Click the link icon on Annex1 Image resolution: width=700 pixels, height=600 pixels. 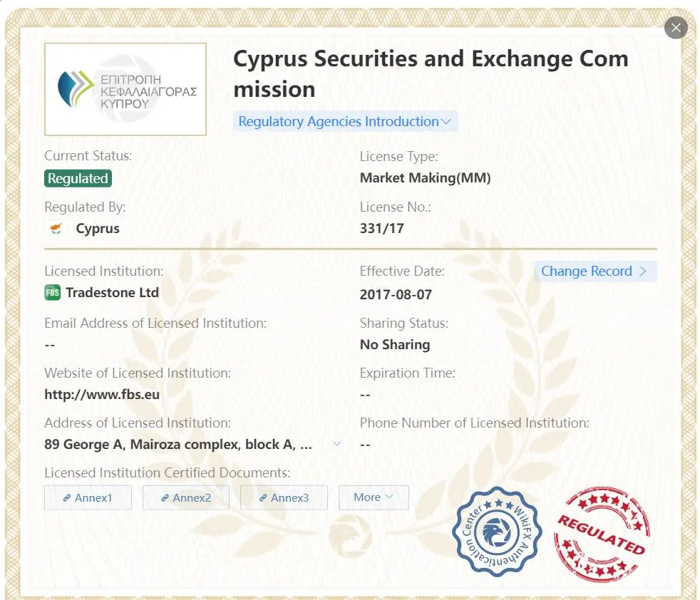click(x=66, y=498)
